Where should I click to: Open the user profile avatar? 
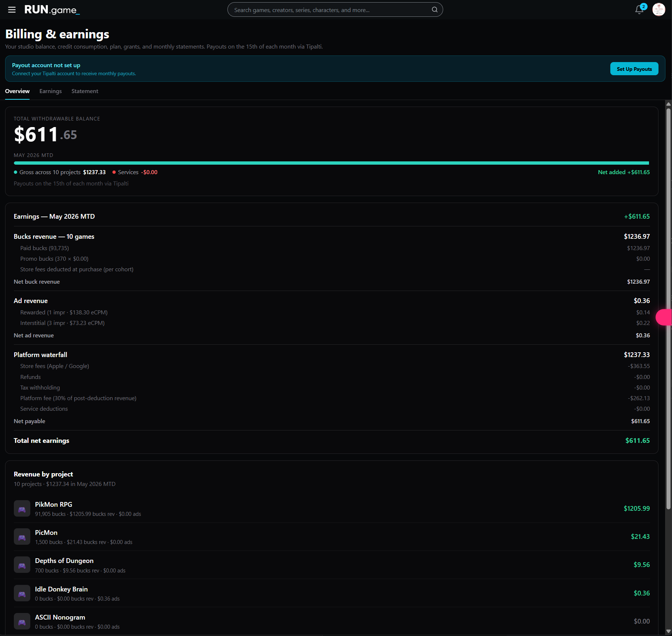coord(659,9)
